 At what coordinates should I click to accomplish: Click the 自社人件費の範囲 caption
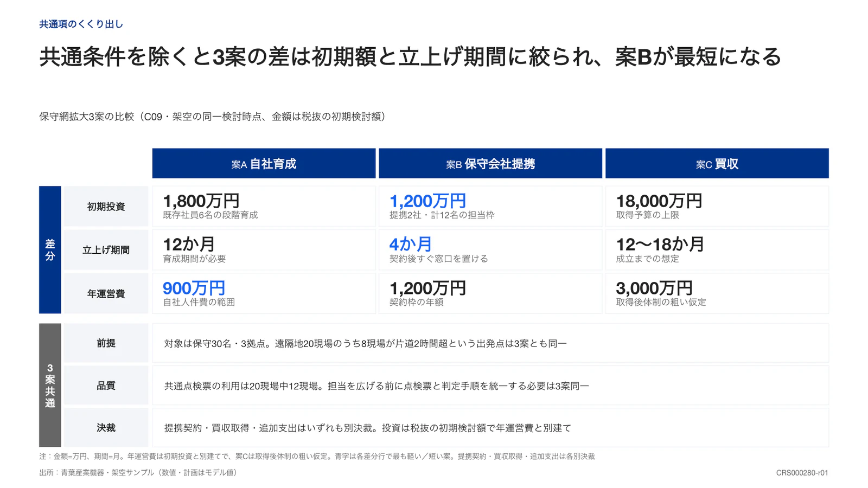tap(199, 302)
